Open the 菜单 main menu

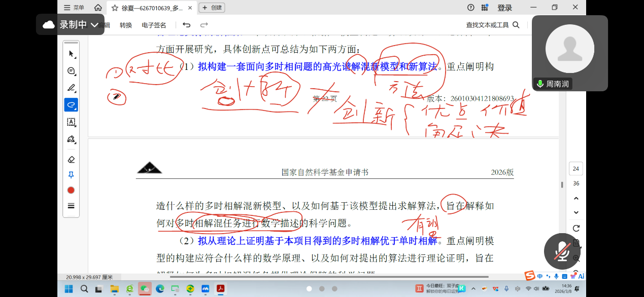pos(74,8)
